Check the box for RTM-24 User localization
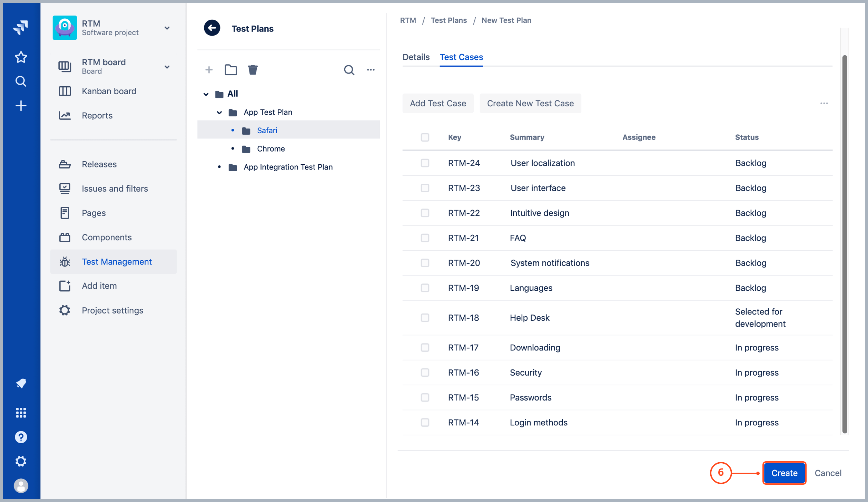The width and height of the screenshot is (868, 502). [x=425, y=163]
